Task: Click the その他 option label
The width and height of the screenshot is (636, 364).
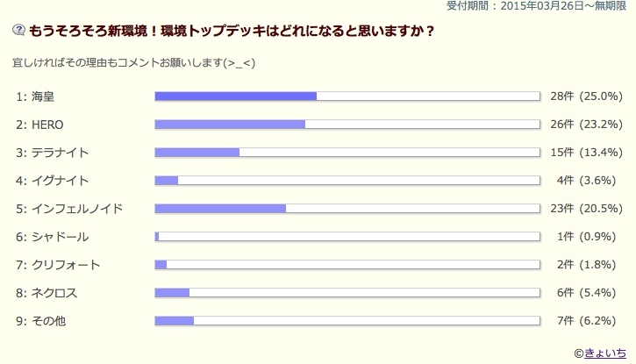Action: 48,321
